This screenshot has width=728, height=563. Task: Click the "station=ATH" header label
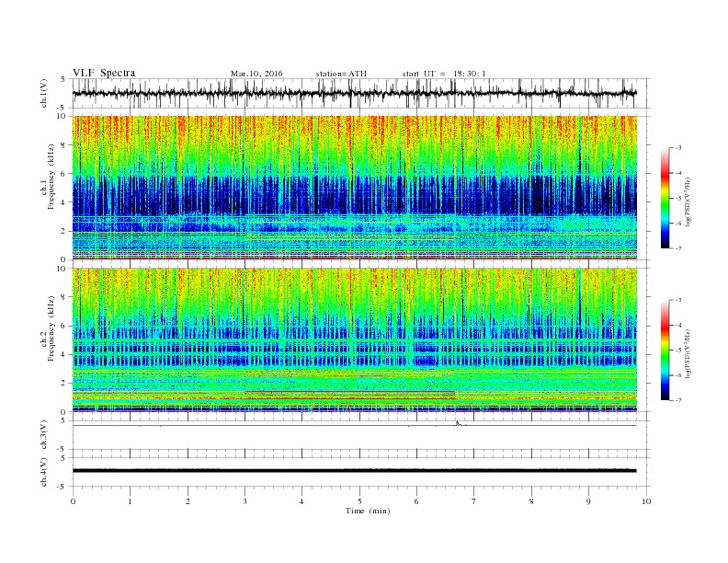pyautogui.click(x=341, y=74)
